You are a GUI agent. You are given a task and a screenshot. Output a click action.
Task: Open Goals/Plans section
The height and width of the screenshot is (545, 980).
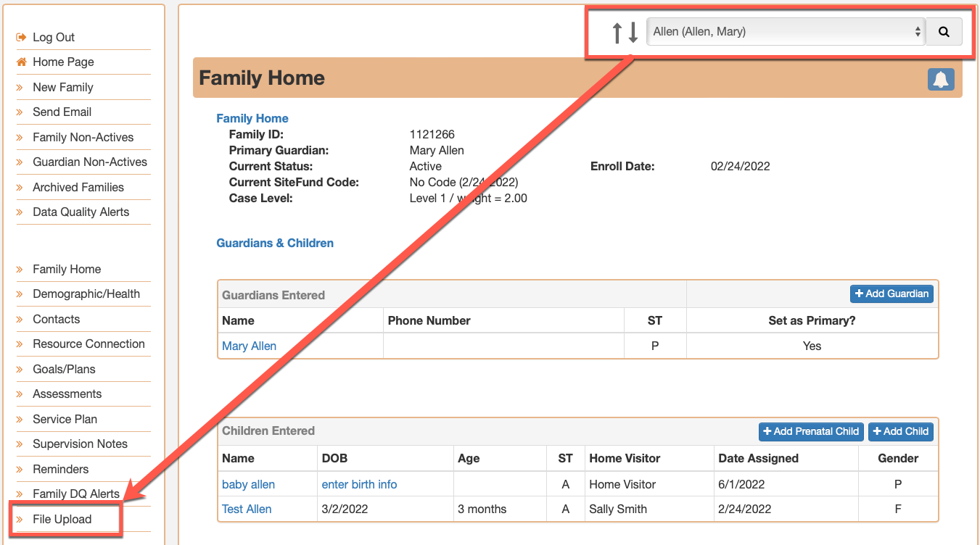tap(64, 369)
